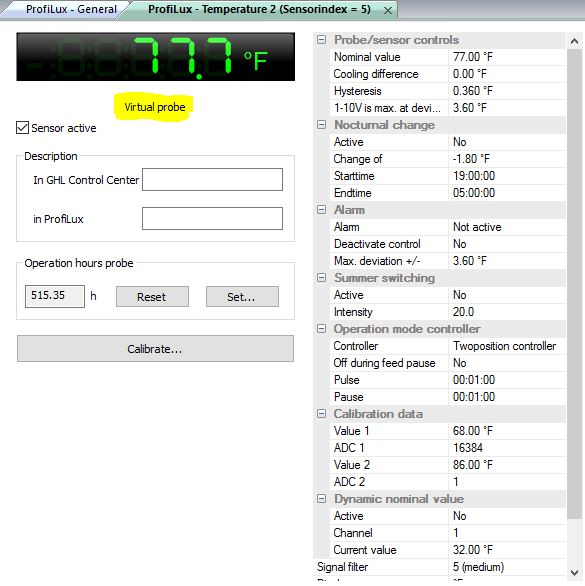Collapse the Summer switching section
The height and width of the screenshot is (586, 585).
click(x=321, y=278)
